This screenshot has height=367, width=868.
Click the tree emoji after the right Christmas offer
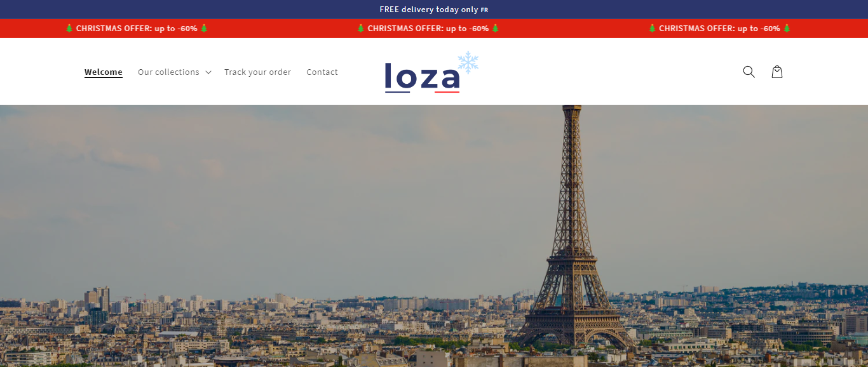point(787,29)
